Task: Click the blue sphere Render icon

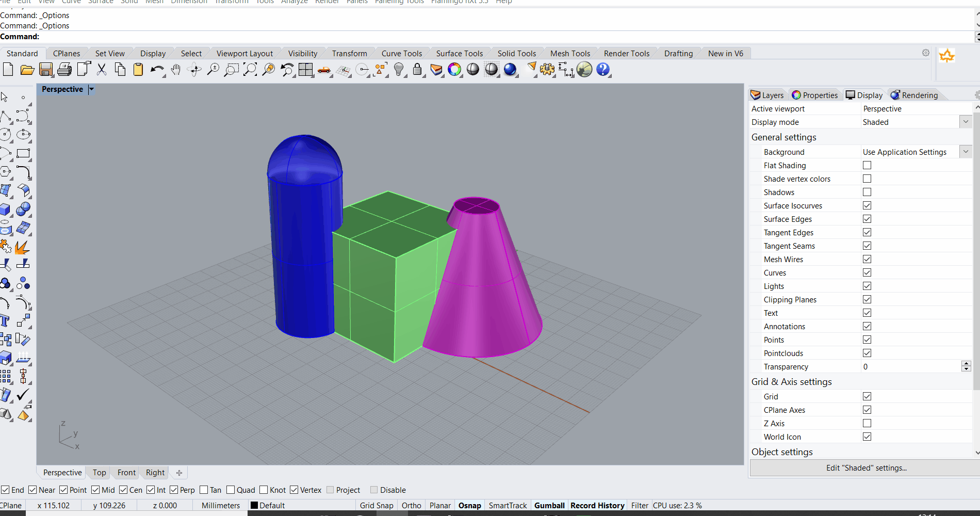Action: [510, 70]
